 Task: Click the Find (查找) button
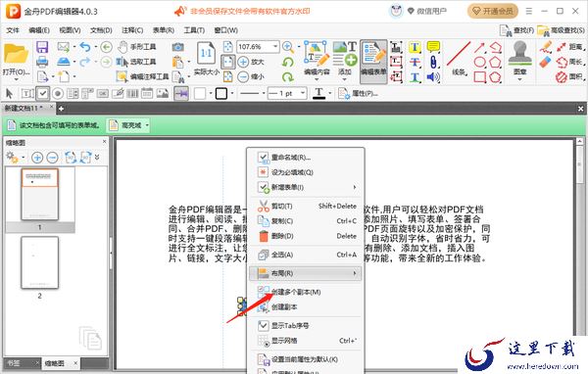(516, 30)
